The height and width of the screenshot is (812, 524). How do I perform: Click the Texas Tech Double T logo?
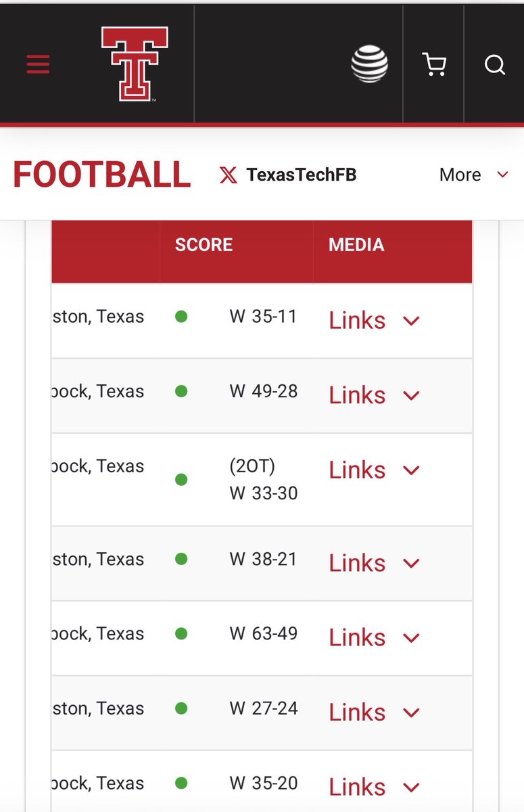pyautogui.click(x=135, y=64)
